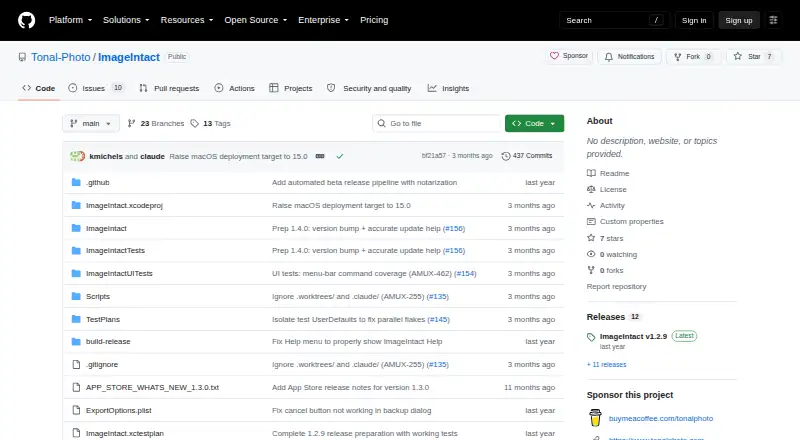Click the APP_STORE_WHATS_NEW_1.3.0.txt file icon
The width and height of the screenshot is (800, 440).
coord(76,387)
